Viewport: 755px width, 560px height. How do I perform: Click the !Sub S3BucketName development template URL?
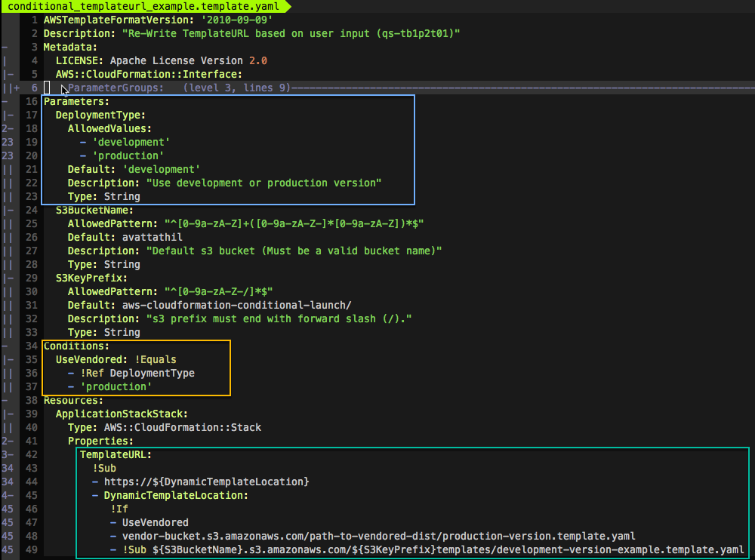click(423, 549)
